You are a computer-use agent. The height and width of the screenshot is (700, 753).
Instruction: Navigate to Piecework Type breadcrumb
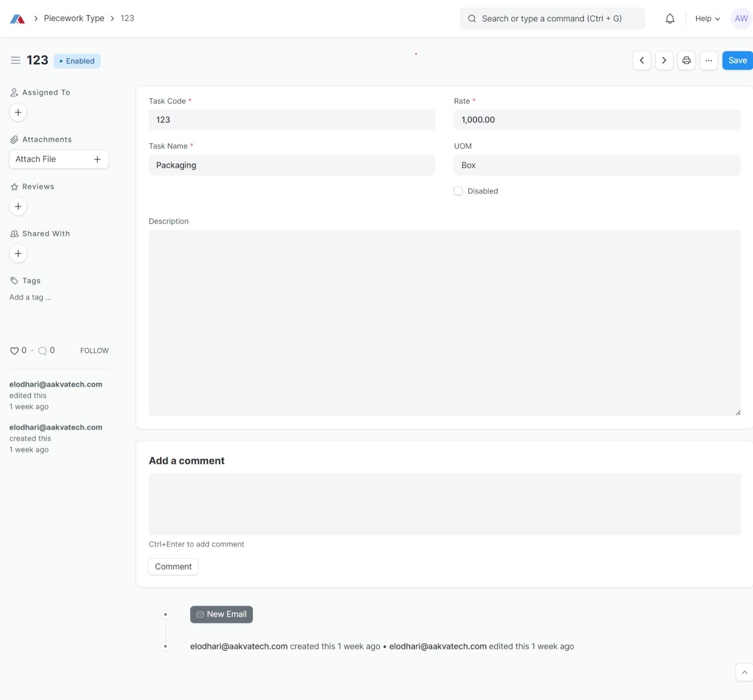pos(74,18)
